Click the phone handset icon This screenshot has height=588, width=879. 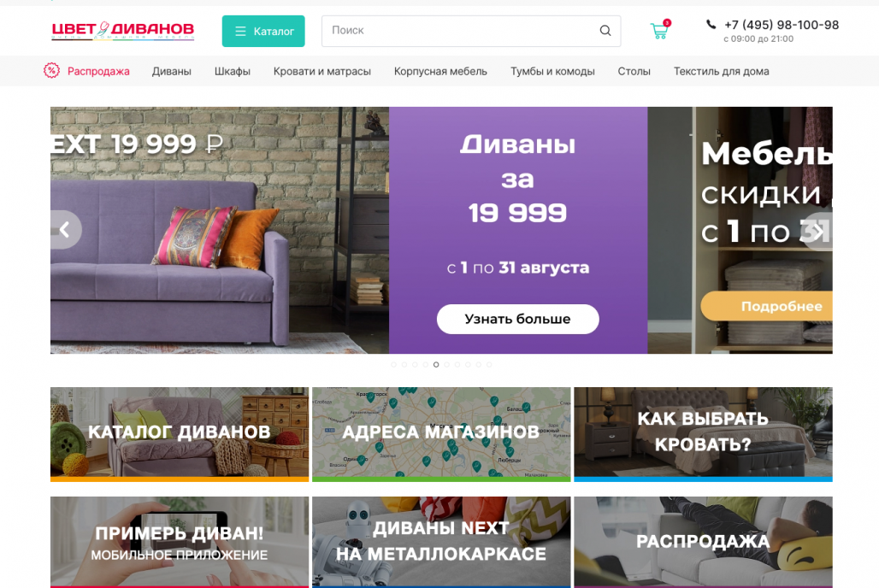pyautogui.click(x=711, y=24)
